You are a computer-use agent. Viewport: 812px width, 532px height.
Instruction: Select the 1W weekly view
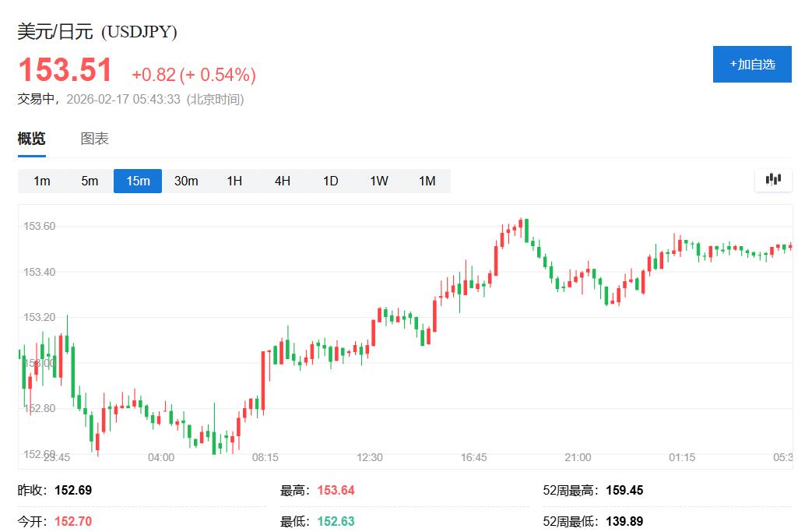point(378,180)
